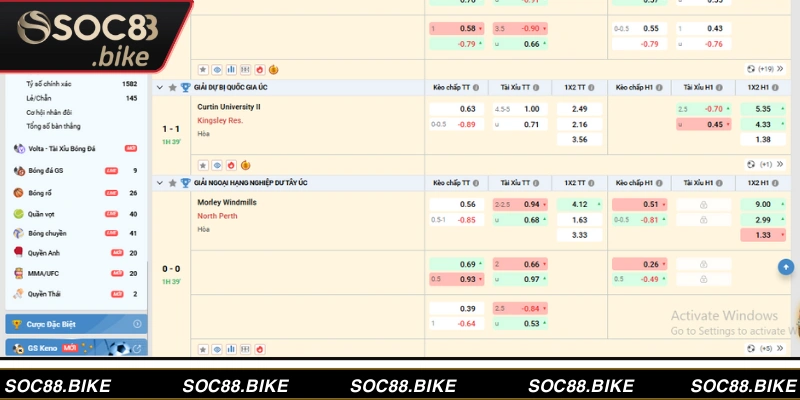Collapse the Giải Ngoại Hạng Nghiệp Dư Tây Úc league
Screen dimensions: 800x400
point(159,183)
